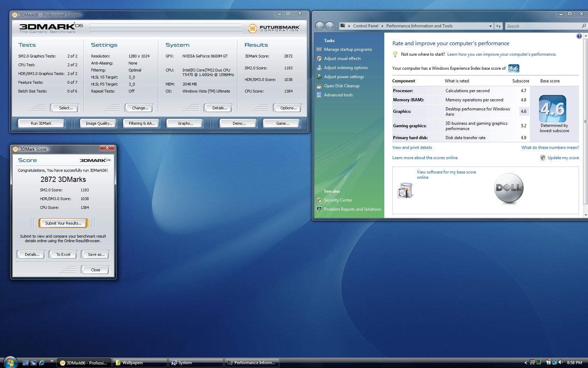Click the Forward arrow in Control Panel window
The width and height of the screenshot is (588, 368).
pyautogui.click(x=329, y=26)
